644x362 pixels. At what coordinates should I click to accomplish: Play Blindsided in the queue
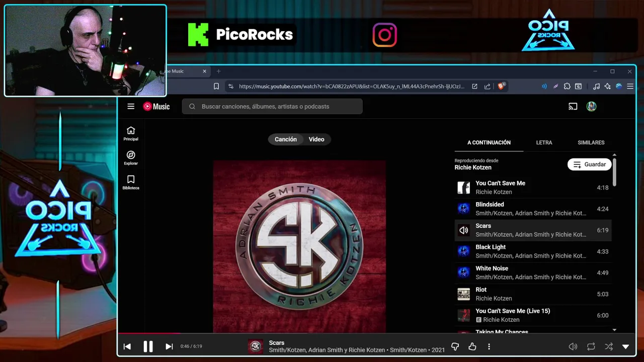point(533,209)
